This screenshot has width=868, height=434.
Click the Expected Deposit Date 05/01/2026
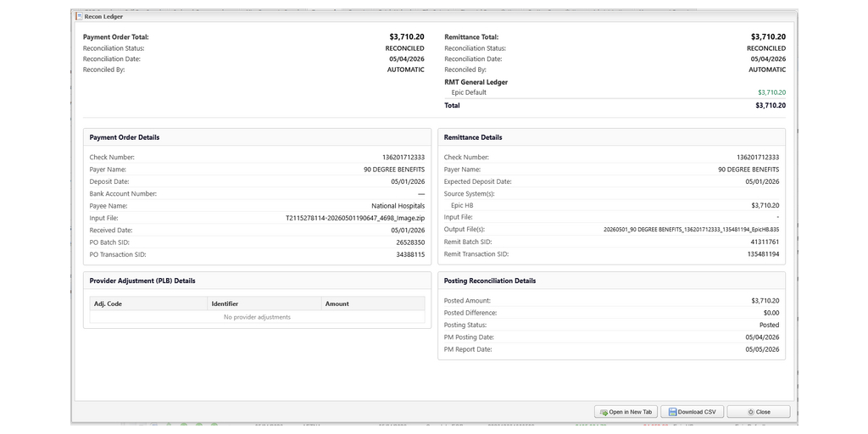(x=762, y=181)
